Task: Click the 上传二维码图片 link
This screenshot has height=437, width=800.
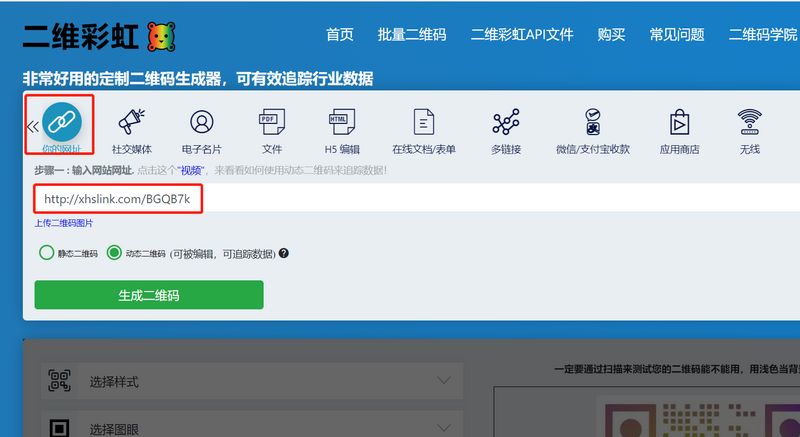Action: (x=64, y=223)
